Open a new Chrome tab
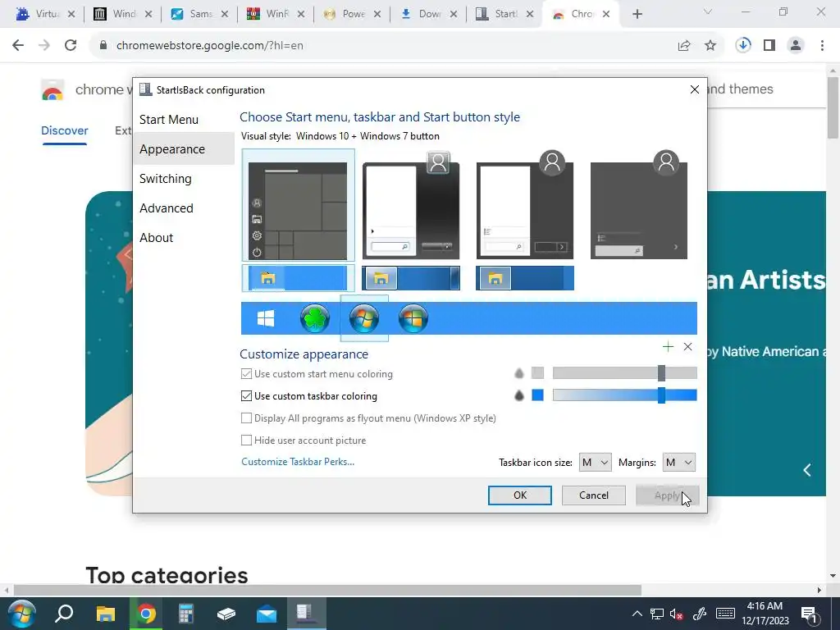This screenshot has height=630, width=840. [637, 14]
